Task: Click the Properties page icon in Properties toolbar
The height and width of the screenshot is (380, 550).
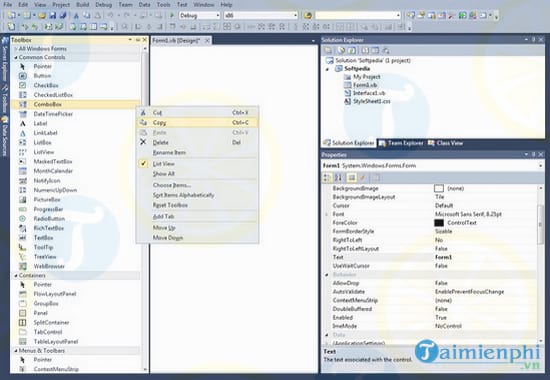Action: (351, 178)
